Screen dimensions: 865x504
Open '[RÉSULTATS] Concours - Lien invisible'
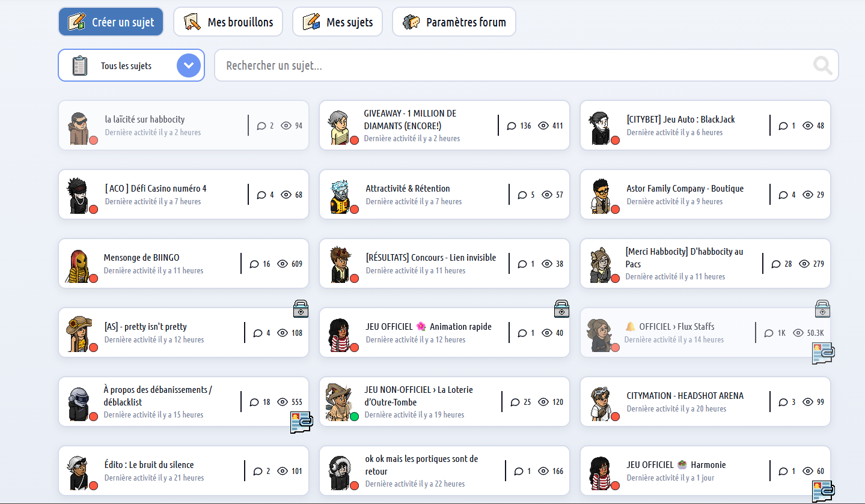pos(444,263)
